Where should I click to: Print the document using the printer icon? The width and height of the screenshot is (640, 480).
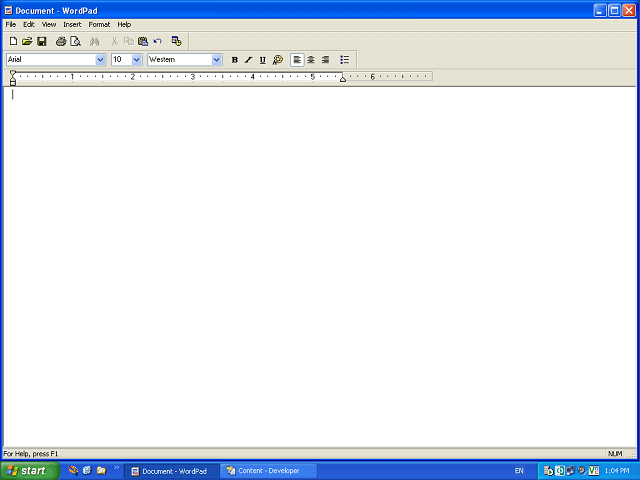point(61,41)
